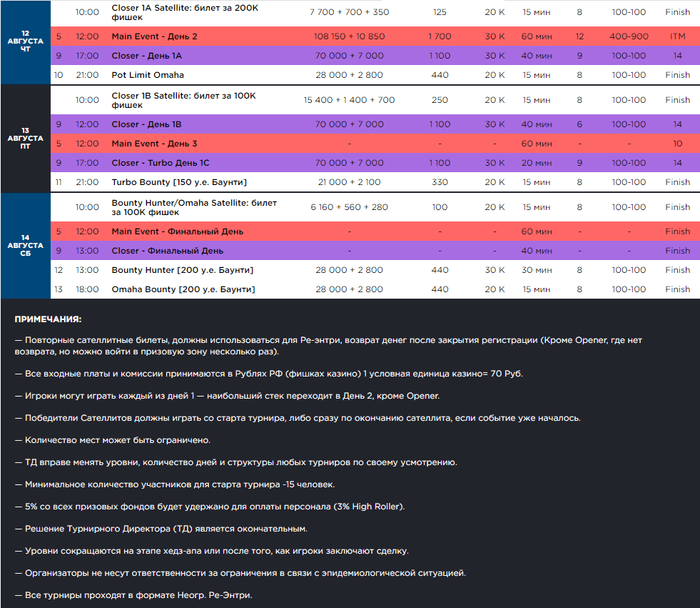Click the Closer - Финальный День entry

[x=160, y=251]
